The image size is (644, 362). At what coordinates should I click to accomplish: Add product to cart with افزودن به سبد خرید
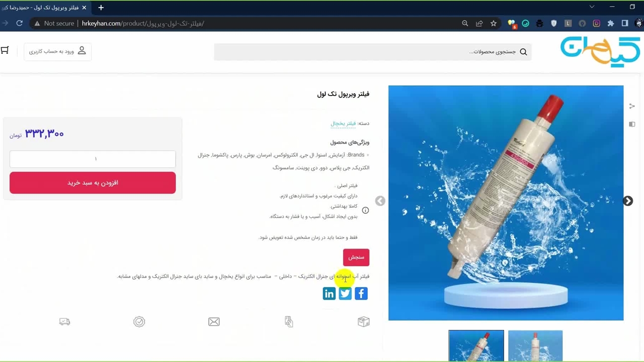point(93,183)
